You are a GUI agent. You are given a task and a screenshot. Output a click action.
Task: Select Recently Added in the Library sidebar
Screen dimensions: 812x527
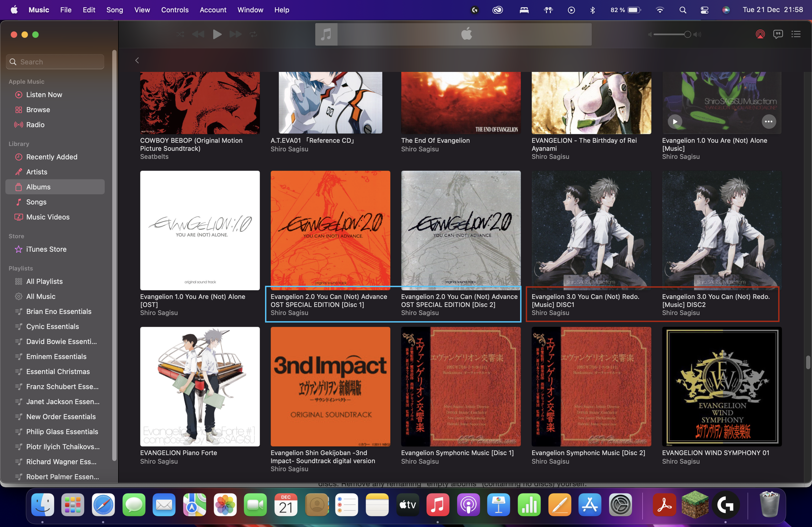pos(52,157)
